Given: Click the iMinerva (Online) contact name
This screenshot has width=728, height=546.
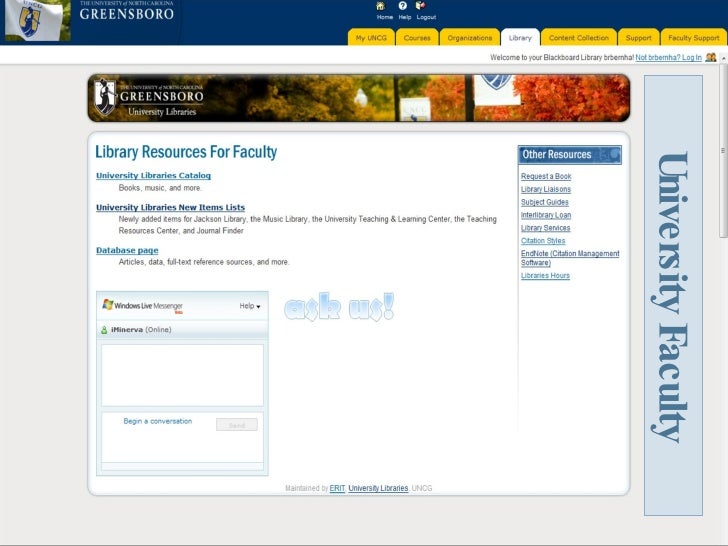Looking at the screenshot, I should point(141,330).
